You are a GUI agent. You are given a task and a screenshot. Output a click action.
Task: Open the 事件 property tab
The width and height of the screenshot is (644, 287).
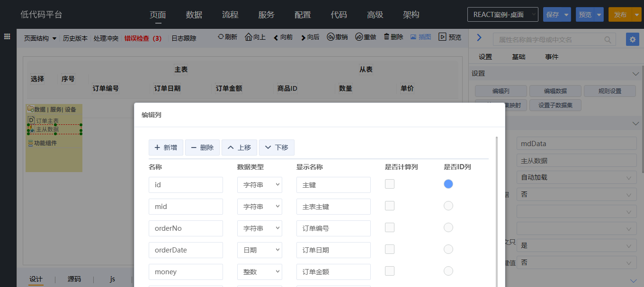552,57
